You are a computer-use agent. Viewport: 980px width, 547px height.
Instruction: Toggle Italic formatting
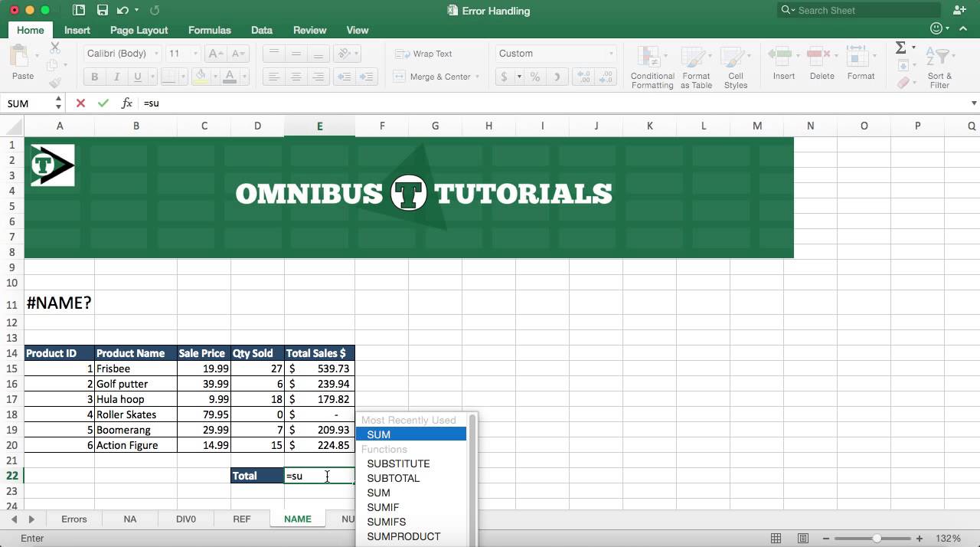116,77
